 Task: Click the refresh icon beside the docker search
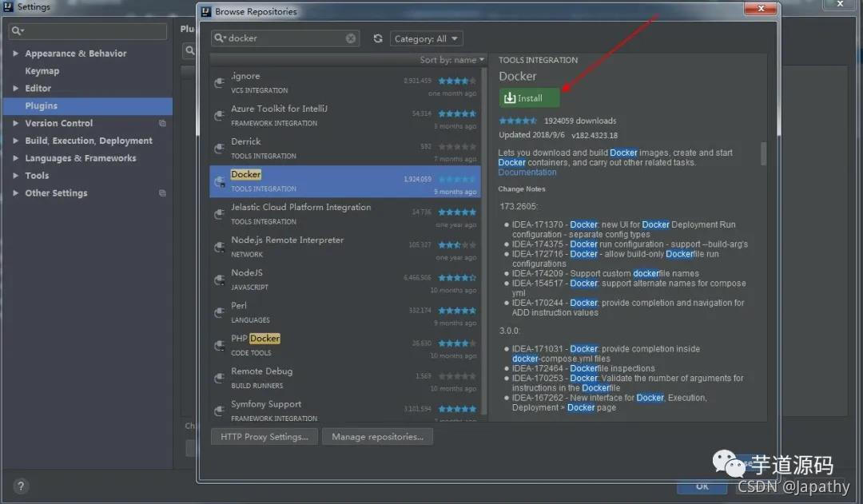(x=377, y=38)
